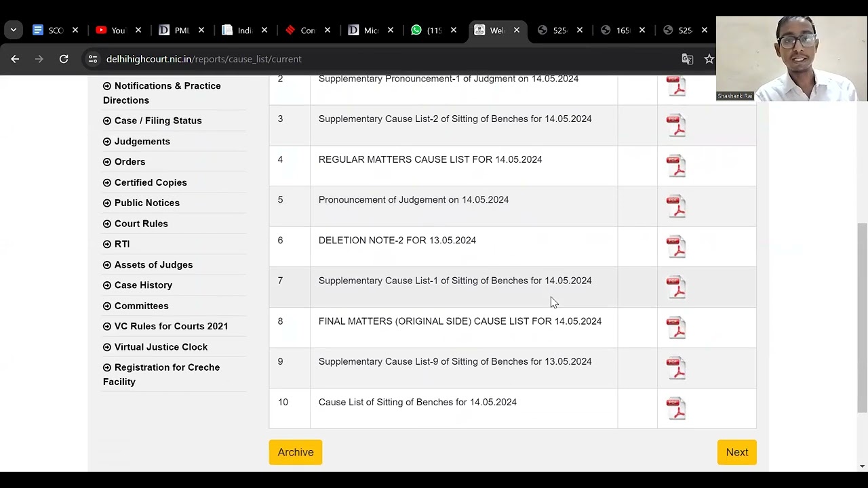
Task: Reload the current page
Action: coord(64,59)
